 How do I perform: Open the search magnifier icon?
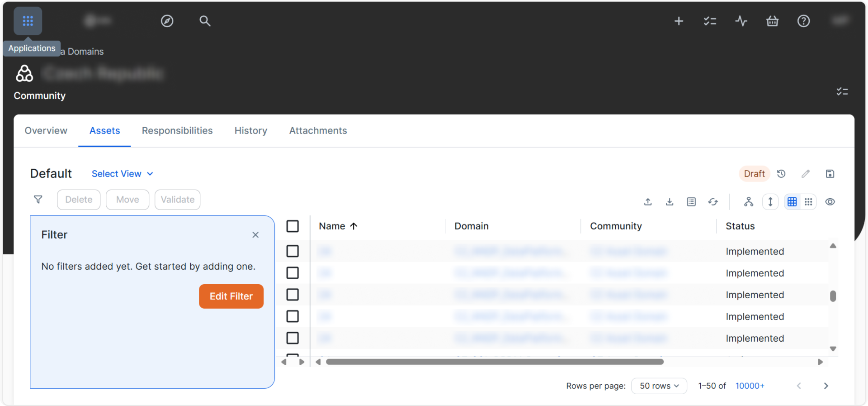(205, 21)
